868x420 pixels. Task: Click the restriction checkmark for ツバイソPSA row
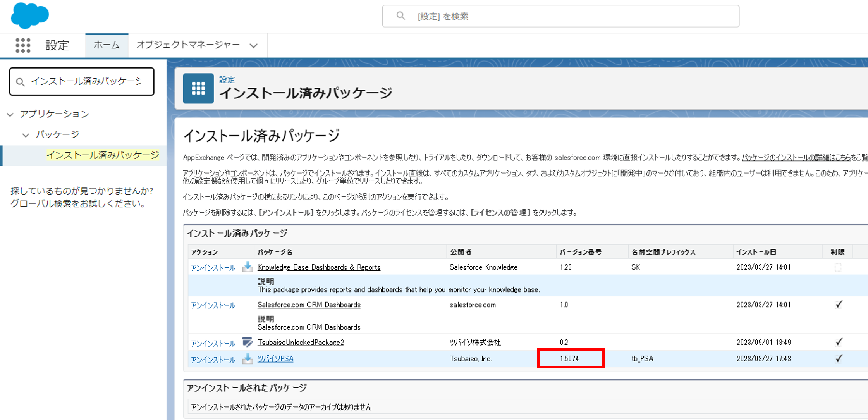click(x=839, y=359)
